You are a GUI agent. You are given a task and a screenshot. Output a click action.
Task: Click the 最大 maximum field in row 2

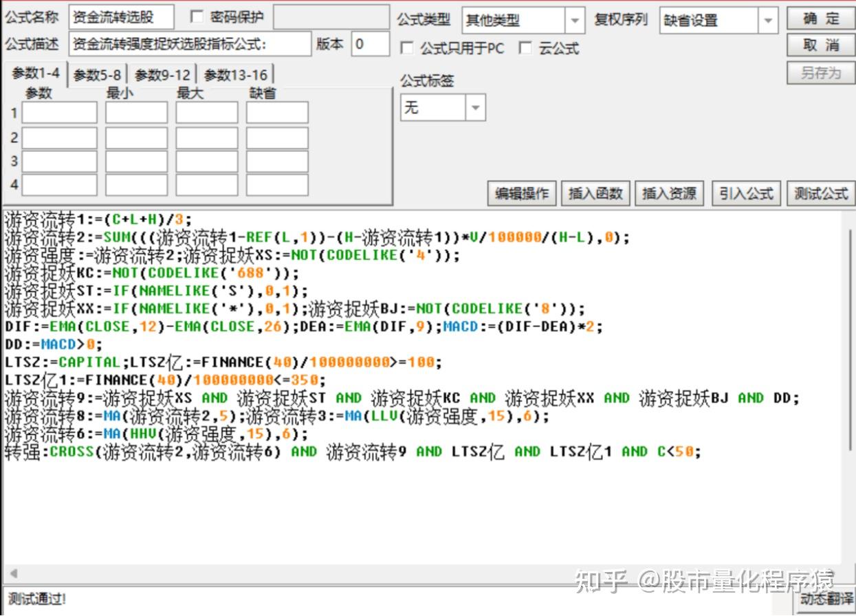coord(207,137)
